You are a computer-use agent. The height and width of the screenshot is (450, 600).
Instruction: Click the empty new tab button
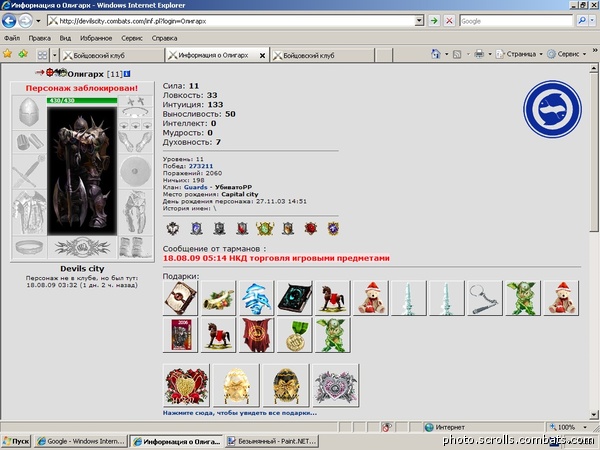[x=383, y=55]
